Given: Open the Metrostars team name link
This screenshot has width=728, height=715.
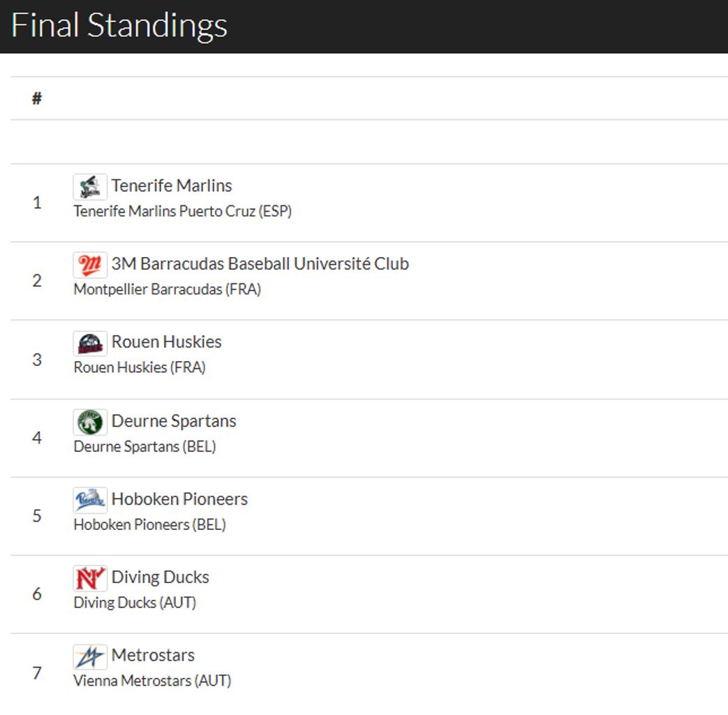Looking at the screenshot, I should 153,656.
